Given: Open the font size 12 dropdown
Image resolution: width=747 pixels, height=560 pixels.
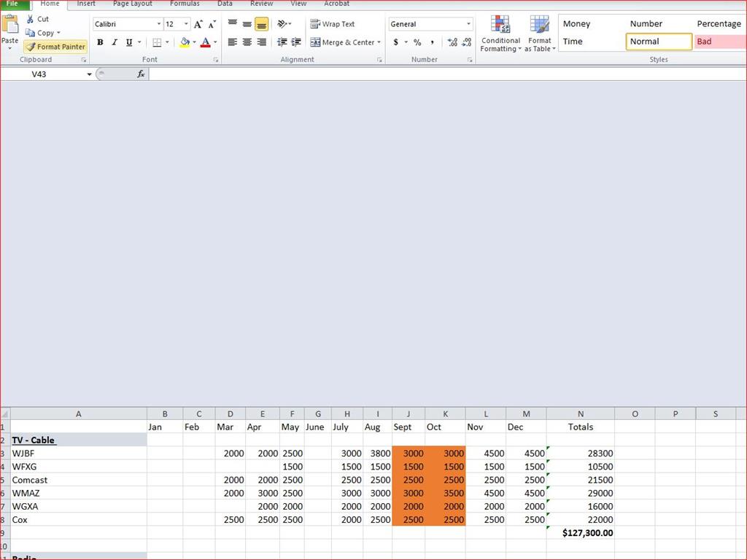Looking at the screenshot, I should pyautogui.click(x=186, y=24).
